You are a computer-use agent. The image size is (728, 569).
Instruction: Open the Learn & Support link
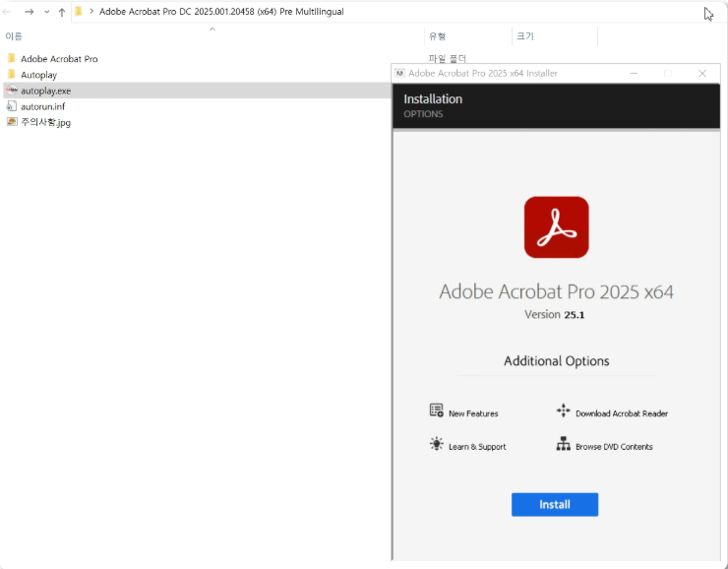[x=477, y=447]
